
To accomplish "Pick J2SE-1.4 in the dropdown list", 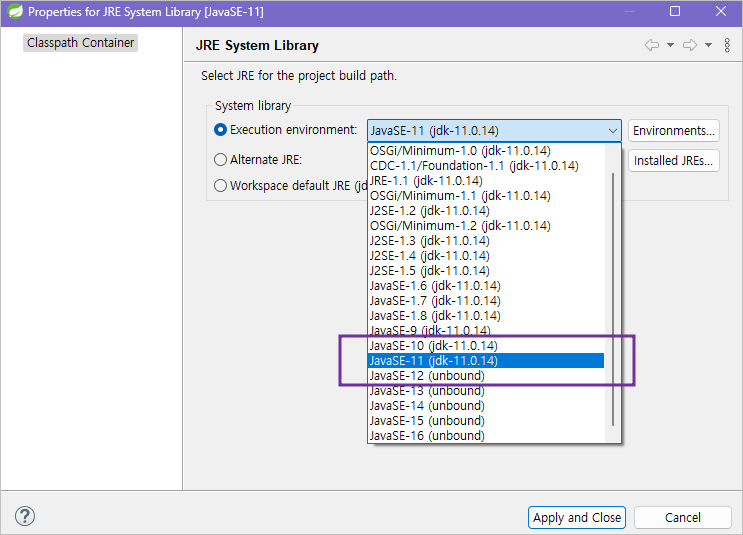I will (486, 256).
